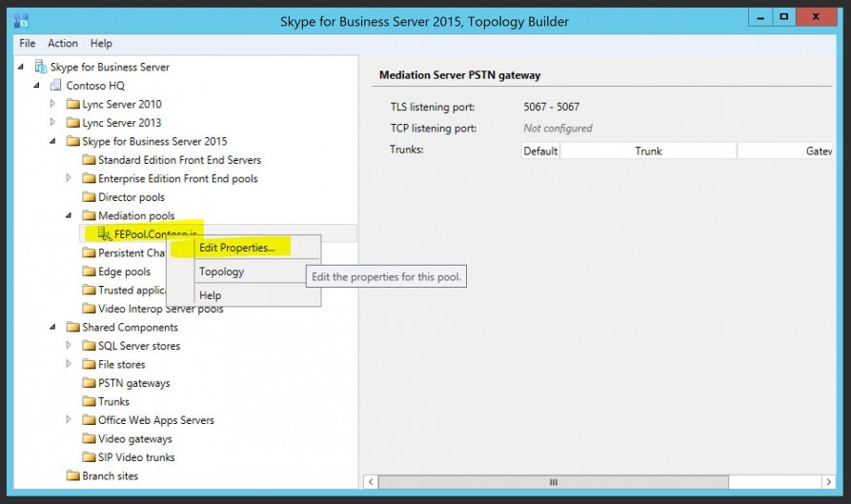851x504 pixels.
Task: Click the Mediation pools folder icon
Action: click(89, 215)
